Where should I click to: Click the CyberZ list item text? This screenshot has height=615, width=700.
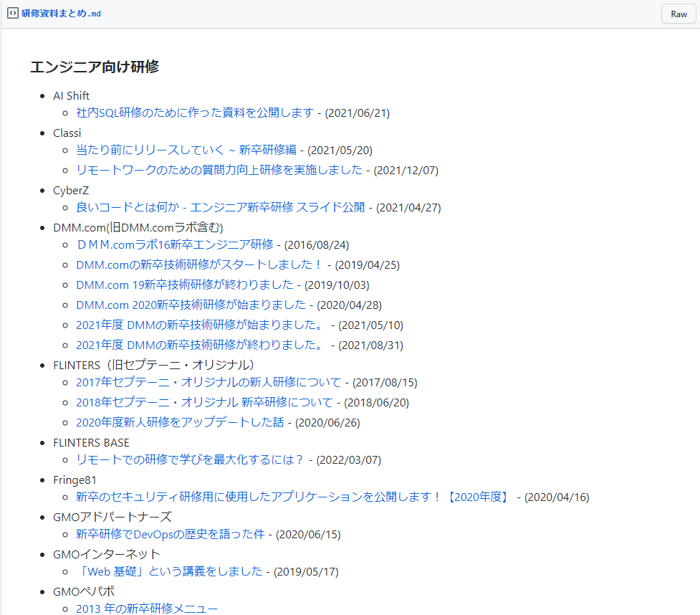(71, 190)
